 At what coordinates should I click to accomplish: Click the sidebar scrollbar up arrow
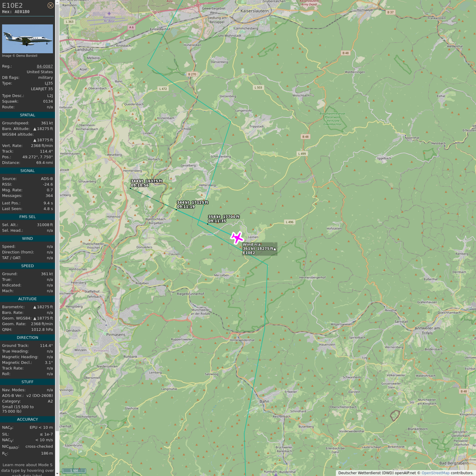[x=57, y=2]
